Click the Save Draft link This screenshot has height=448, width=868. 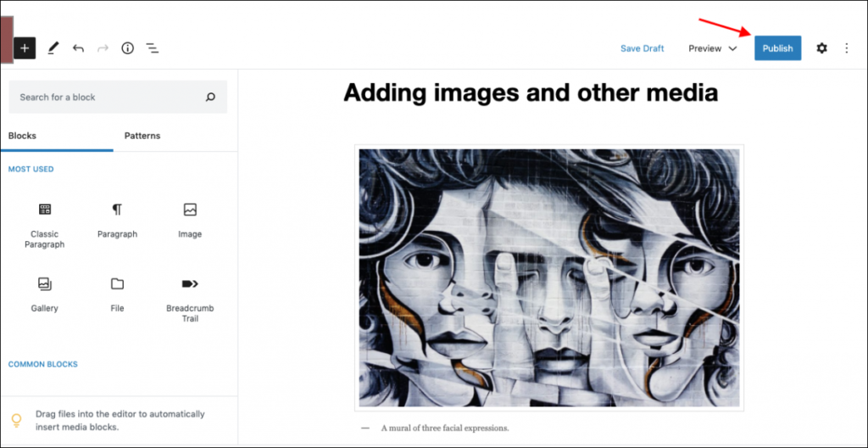click(643, 48)
